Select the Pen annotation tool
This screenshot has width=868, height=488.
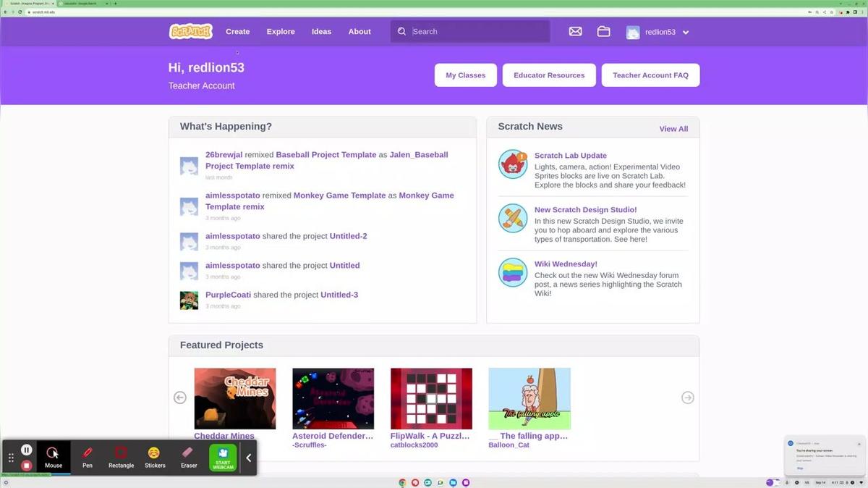point(88,457)
